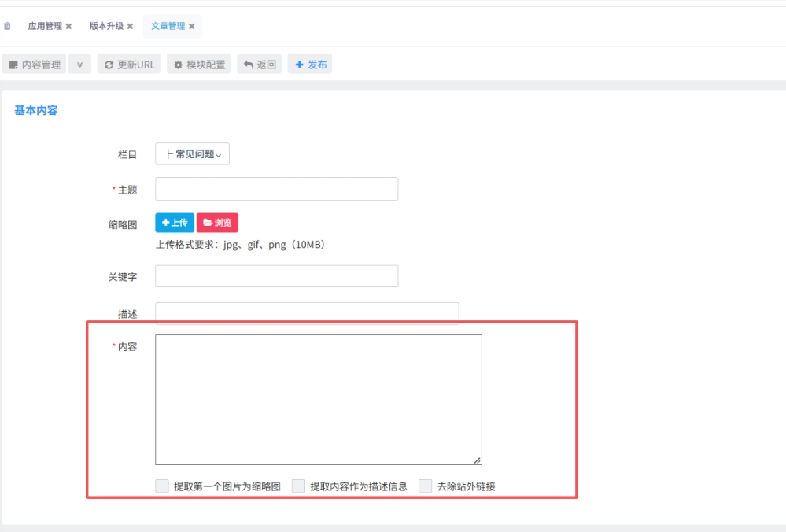
Task: Click the red 浏览 button
Action: [x=218, y=223]
